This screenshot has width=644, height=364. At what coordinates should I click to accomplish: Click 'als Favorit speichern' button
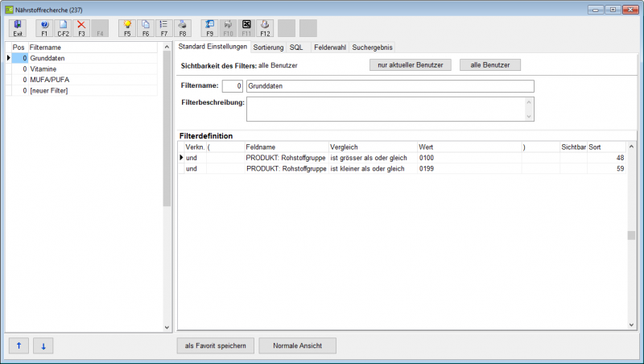(x=216, y=345)
